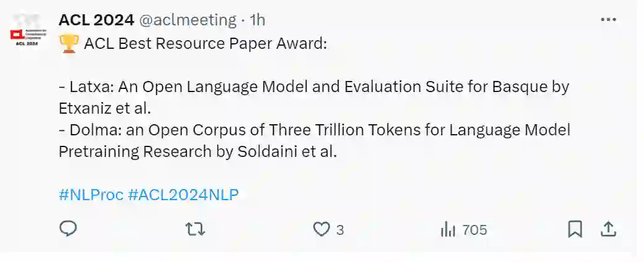Screen dimensions: 644x262
Task: Visit the @aclmeeting handle
Action: pyautogui.click(x=188, y=20)
